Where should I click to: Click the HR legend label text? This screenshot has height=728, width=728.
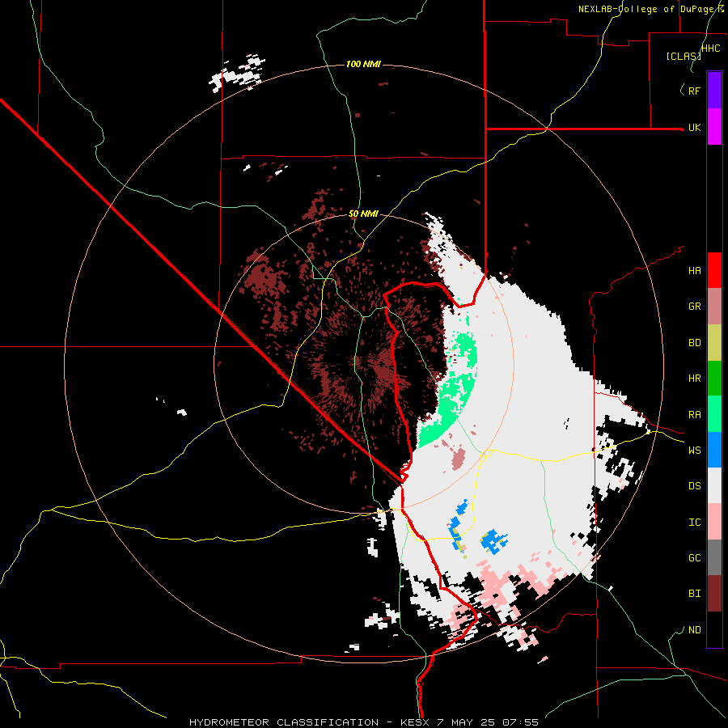(694, 379)
